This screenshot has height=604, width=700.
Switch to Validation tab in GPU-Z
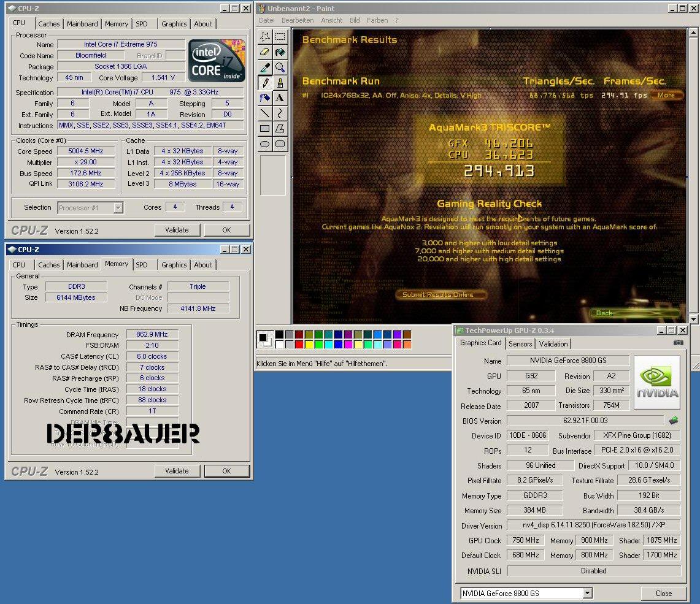553,344
